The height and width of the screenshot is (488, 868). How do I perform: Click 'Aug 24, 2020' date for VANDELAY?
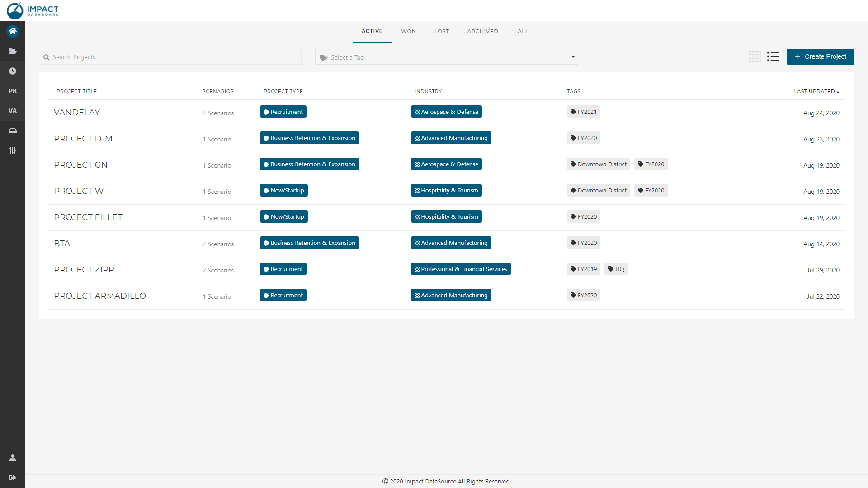point(821,113)
